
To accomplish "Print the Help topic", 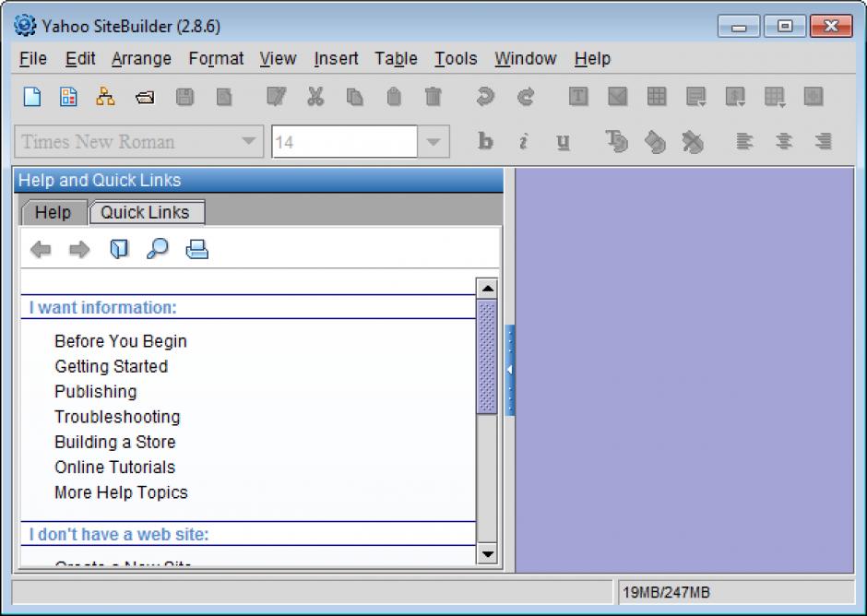I will pos(196,249).
